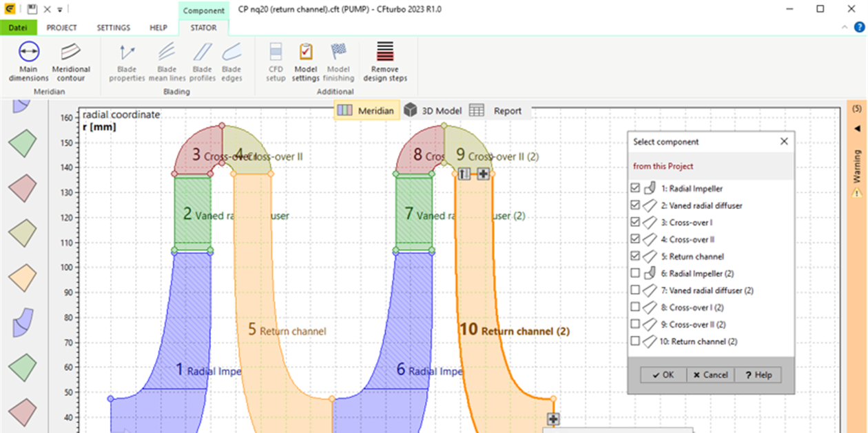
Task: Edit the Blade mean lines
Action: click(x=166, y=61)
